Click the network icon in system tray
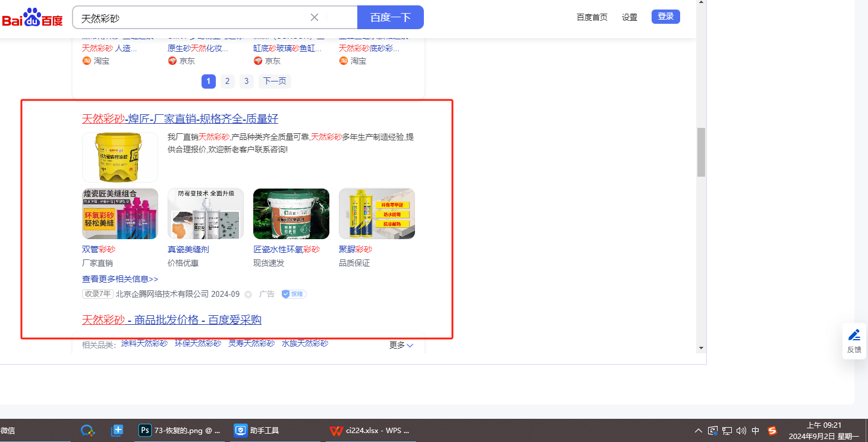 tap(727, 431)
